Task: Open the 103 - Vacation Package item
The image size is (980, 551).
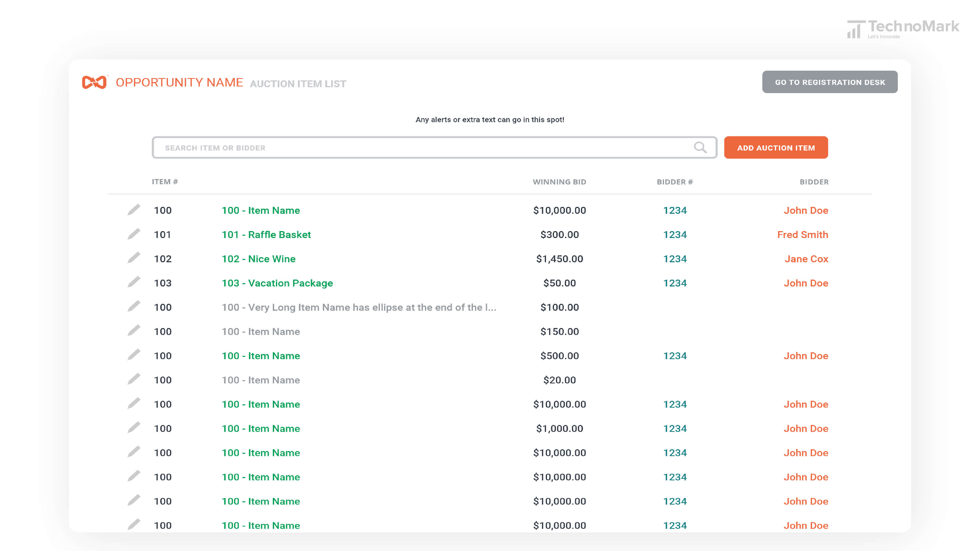Action: click(277, 283)
